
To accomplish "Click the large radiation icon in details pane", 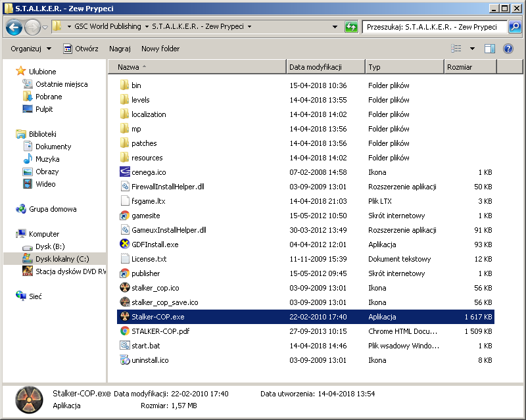I will point(30,400).
